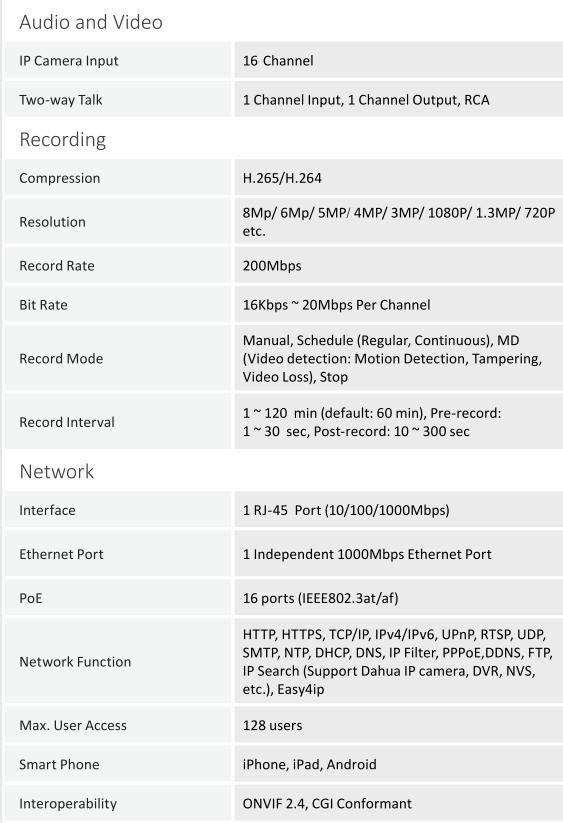This screenshot has width=563, height=823.
Task: Select the 128 users value cell
Action: 398,725
